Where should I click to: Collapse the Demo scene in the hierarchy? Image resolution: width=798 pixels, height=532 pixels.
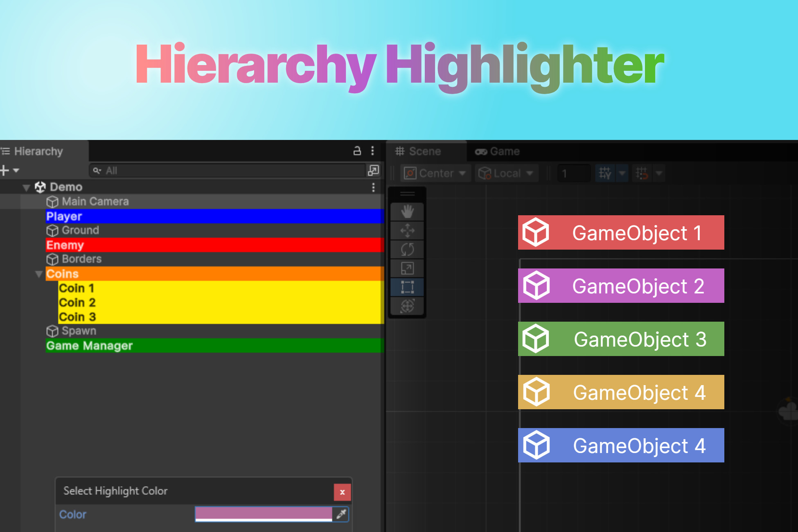click(x=26, y=187)
